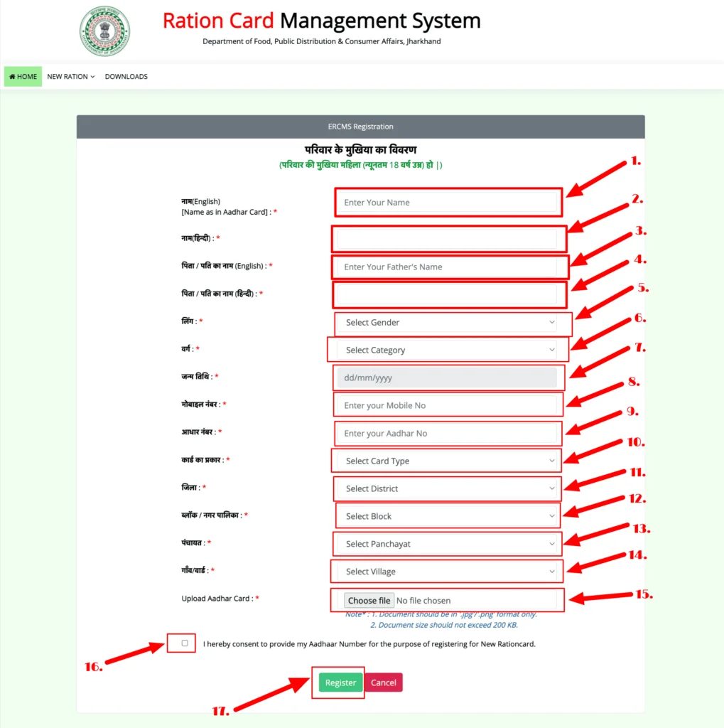Expand the Select District dropdown
Screen dimensions: 724x728
(449, 489)
